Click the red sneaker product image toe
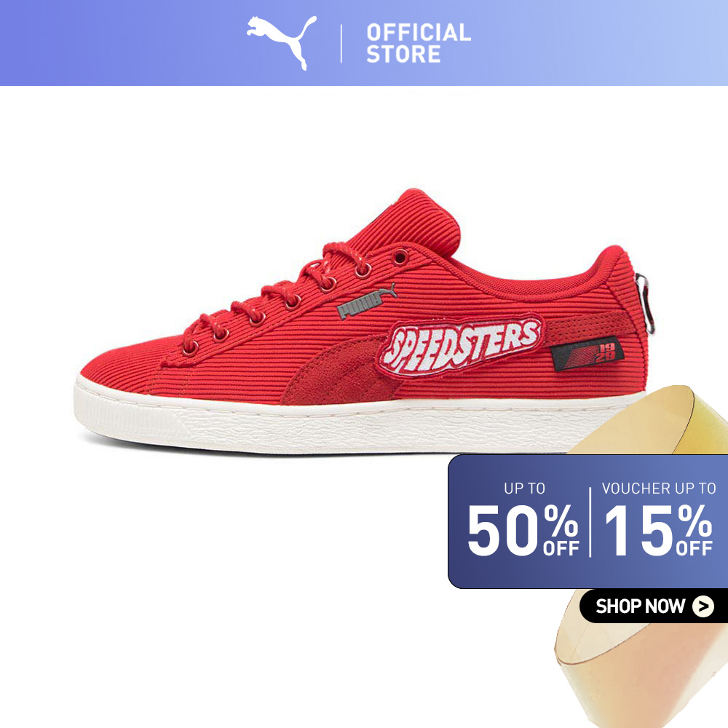The image size is (728, 728). point(116,371)
